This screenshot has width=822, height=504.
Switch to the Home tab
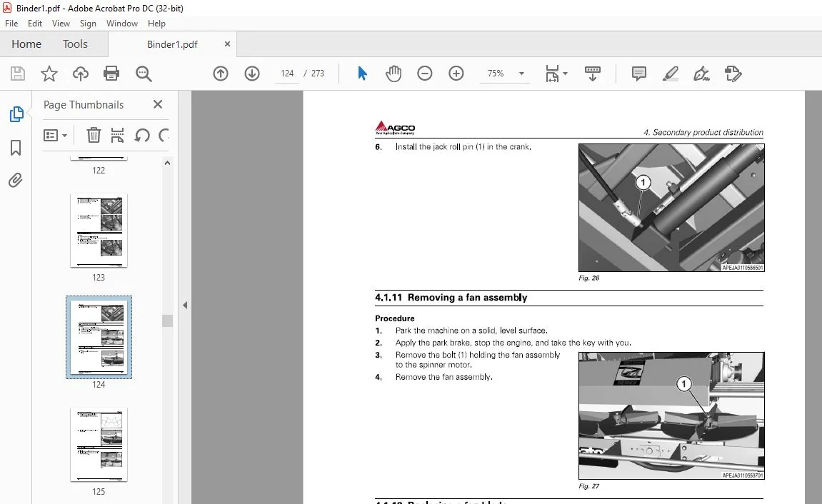(x=26, y=44)
